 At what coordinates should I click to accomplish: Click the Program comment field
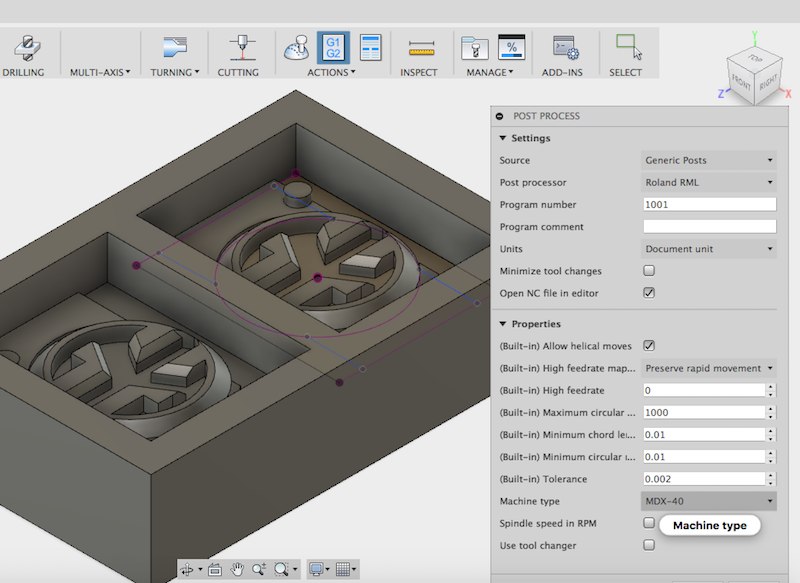pos(710,226)
